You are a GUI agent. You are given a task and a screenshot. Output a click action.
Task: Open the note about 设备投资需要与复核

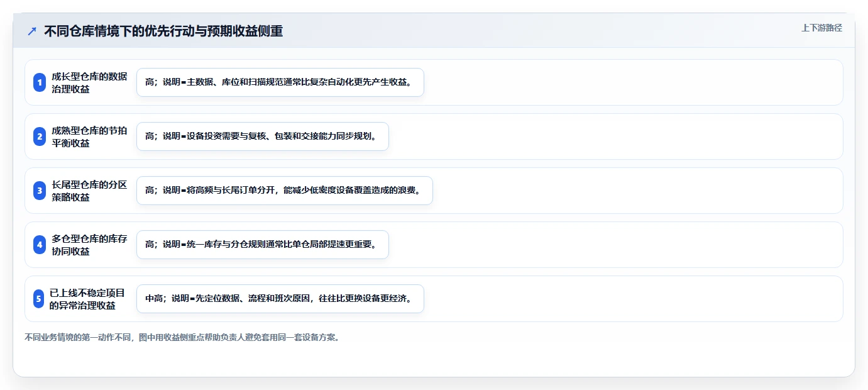(263, 136)
